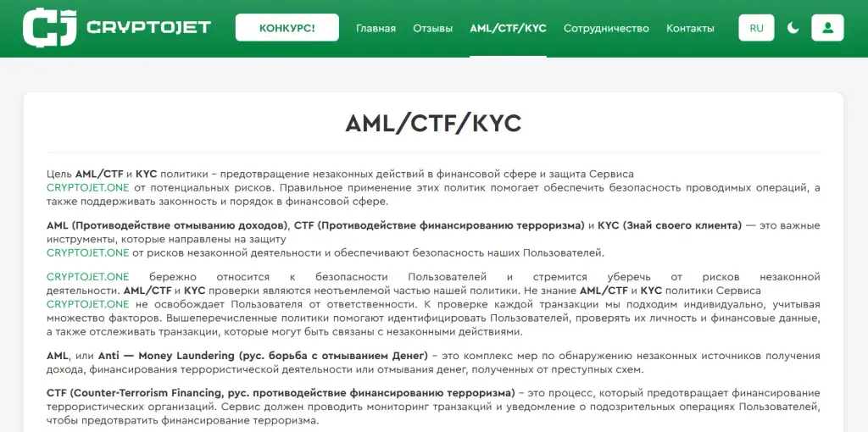Open the Отзывы reviews page

coord(433,28)
